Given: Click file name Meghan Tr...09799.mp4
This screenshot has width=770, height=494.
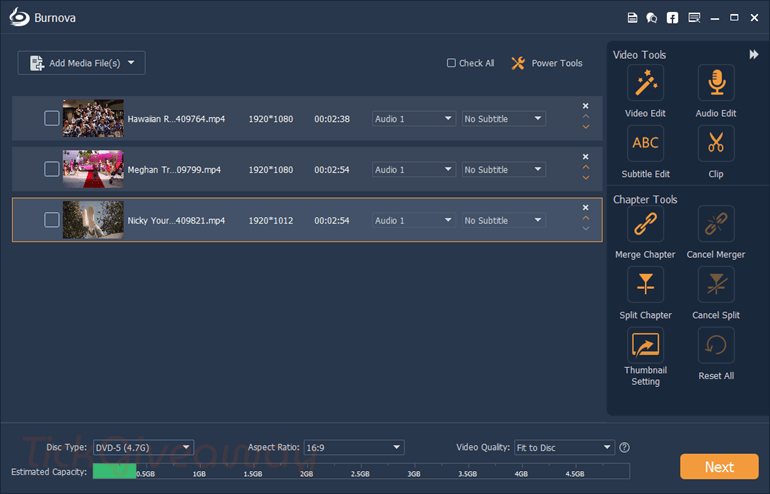Looking at the screenshot, I should point(174,169).
